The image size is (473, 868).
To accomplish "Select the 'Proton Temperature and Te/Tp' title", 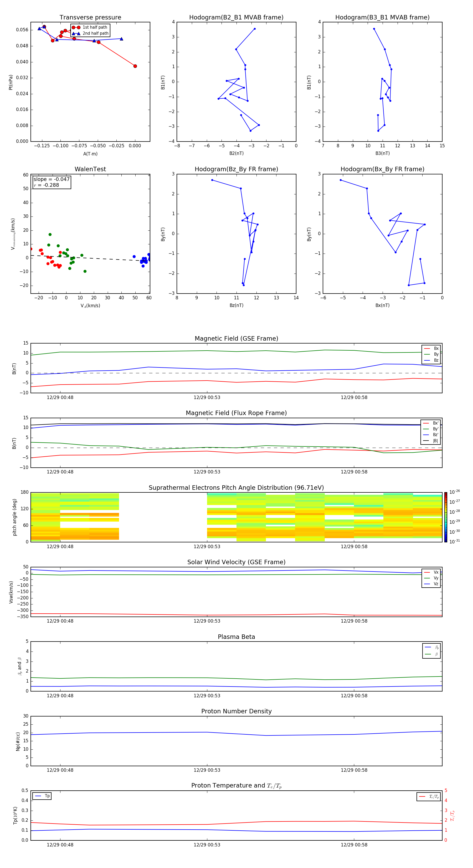I will pyautogui.click(x=236, y=786).
